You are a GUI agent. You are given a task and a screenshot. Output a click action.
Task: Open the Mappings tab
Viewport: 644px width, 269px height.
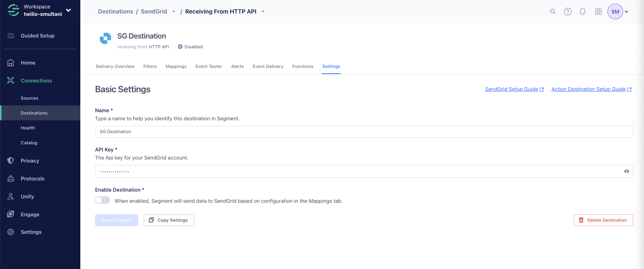(176, 67)
